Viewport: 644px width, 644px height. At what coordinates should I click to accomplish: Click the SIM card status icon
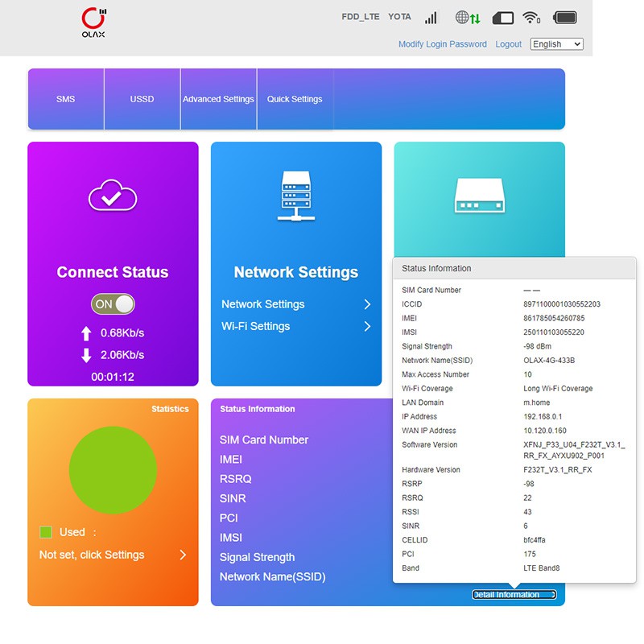502,17
